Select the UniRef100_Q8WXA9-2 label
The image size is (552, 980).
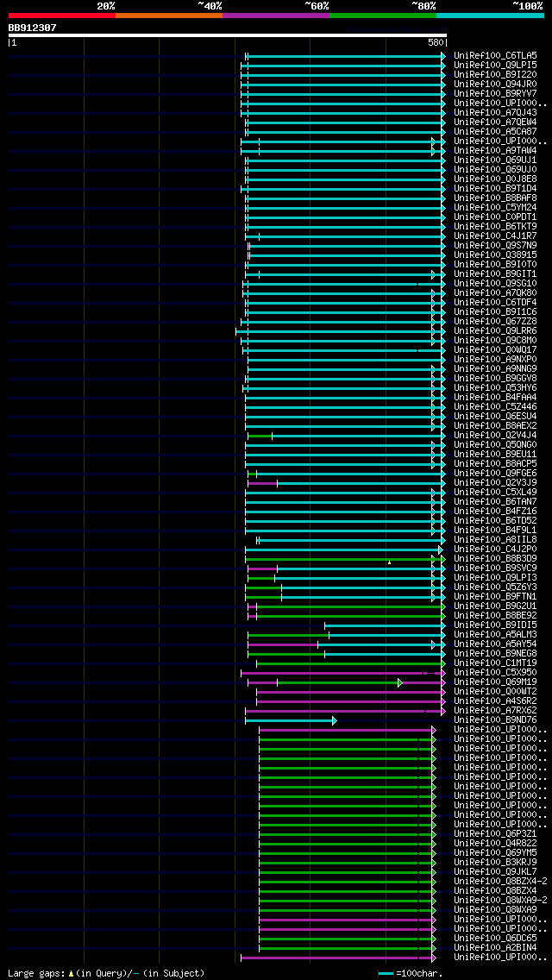tap(501, 901)
